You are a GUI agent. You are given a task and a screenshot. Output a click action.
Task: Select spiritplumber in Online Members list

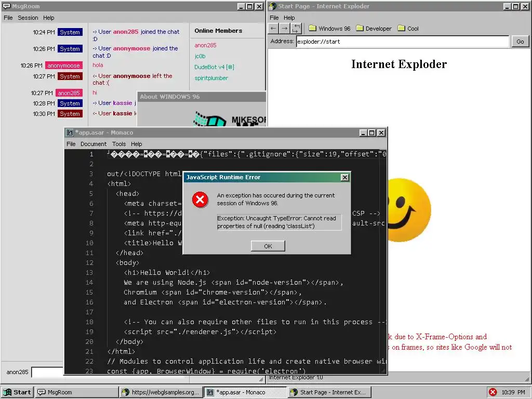(x=211, y=78)
